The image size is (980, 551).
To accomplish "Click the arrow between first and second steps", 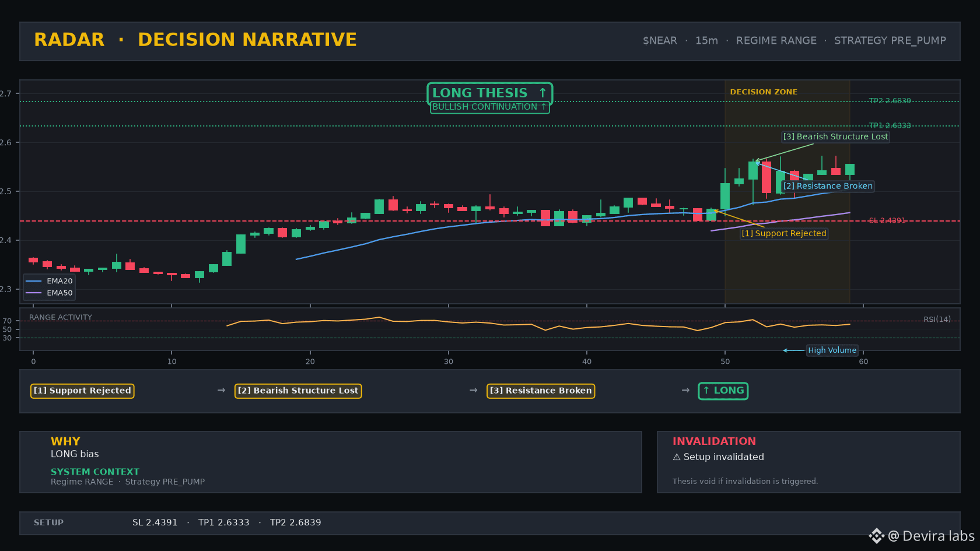I will point(221,390).
